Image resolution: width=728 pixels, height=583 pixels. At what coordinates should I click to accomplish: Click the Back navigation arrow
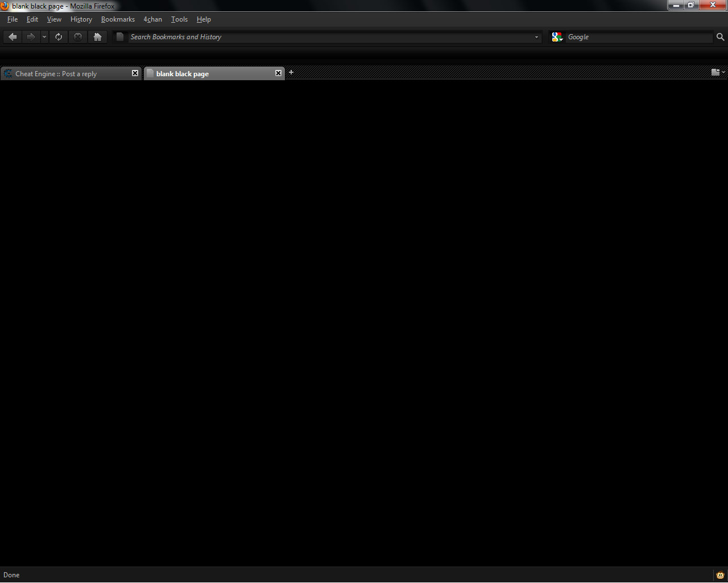click(x=13, y=37)
